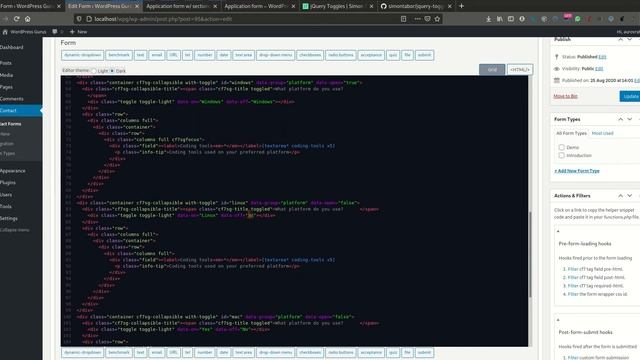Click 'Filter the form wrapper css id' link
The height and width of the screenshot is (360, 640).
pos(598,294)
